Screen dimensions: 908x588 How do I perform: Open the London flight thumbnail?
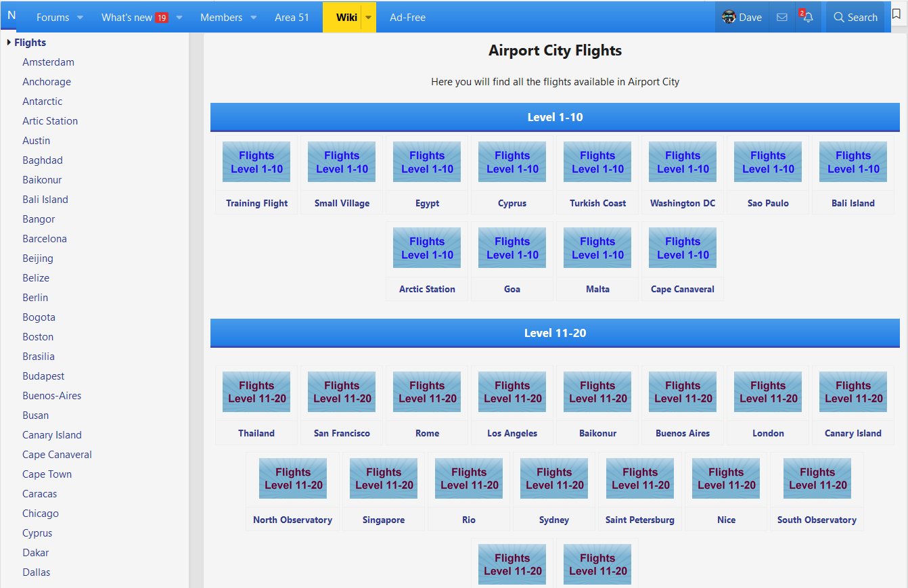[x=768, y=392]
